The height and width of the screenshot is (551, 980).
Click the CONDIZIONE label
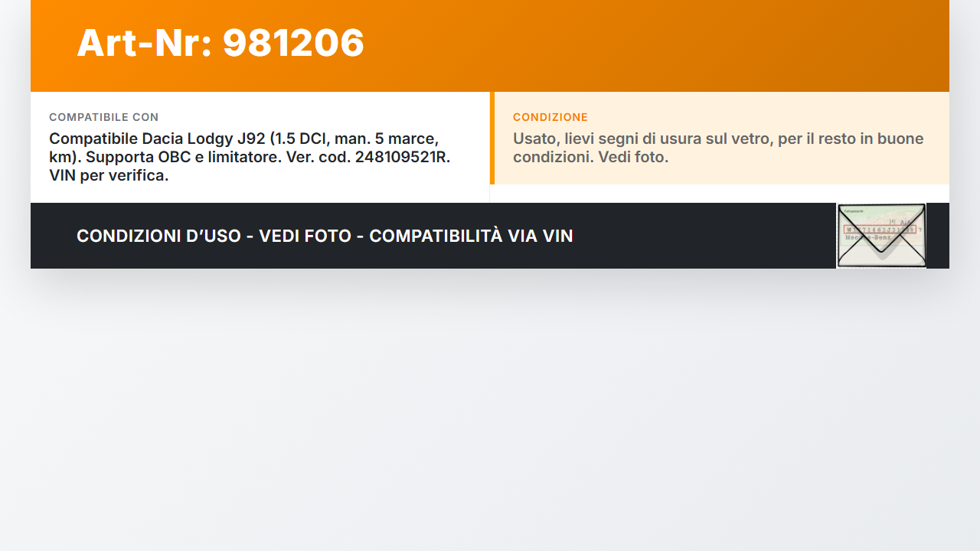[550, 117]
